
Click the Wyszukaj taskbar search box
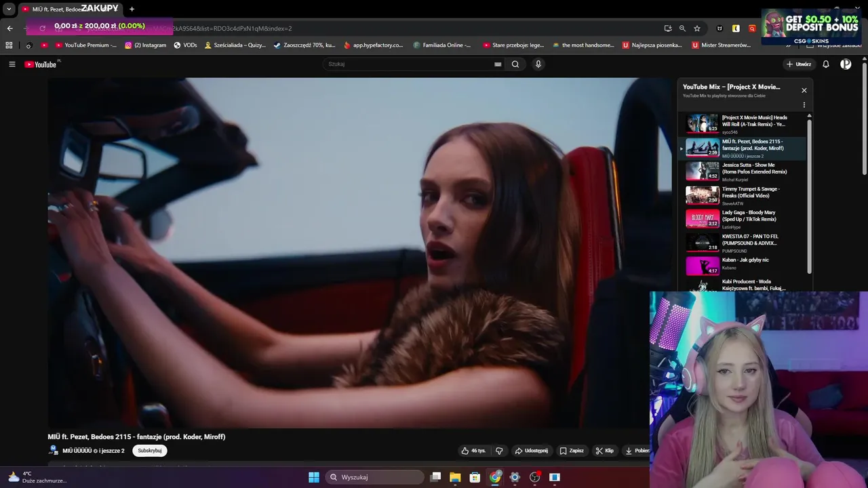[375, 477]
